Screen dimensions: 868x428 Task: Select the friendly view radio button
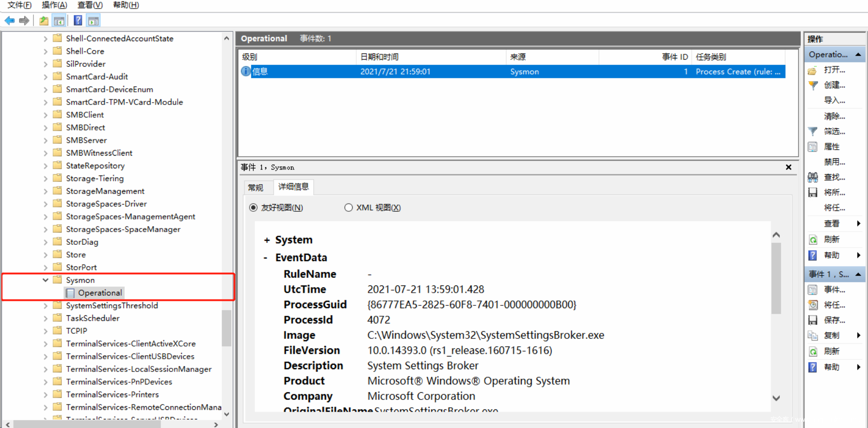click(x=253, y=208)
